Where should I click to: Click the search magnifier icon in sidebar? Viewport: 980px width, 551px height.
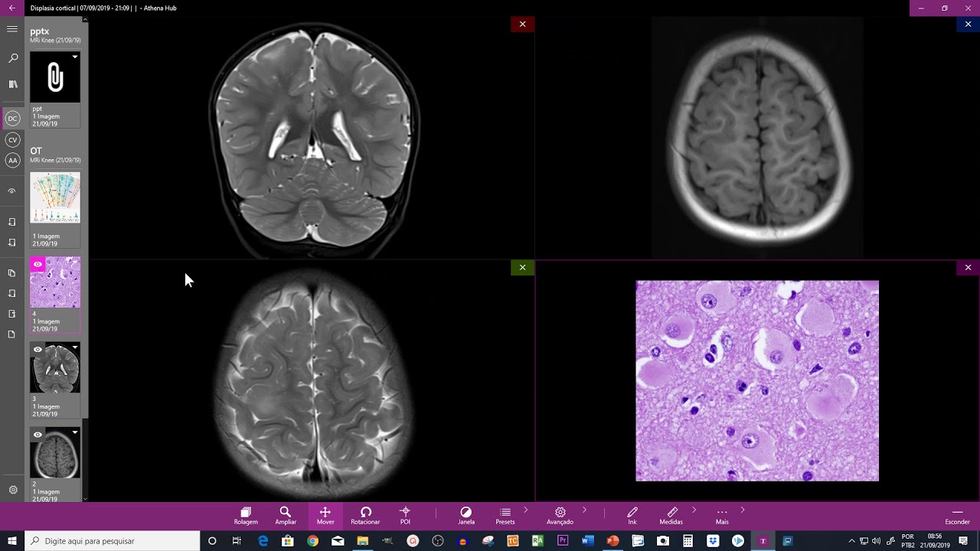[12, 58]
